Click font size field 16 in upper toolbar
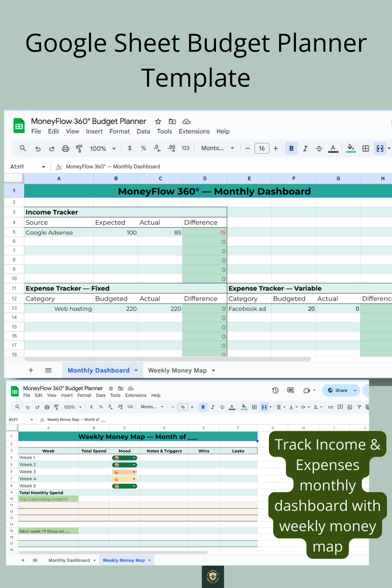Screen dimensions: 392x588 pyautogui.click(x=262, y=148)
